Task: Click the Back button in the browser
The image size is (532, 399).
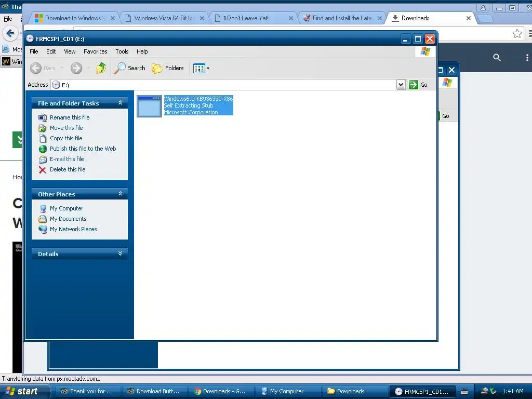Action: click(10, 33)
